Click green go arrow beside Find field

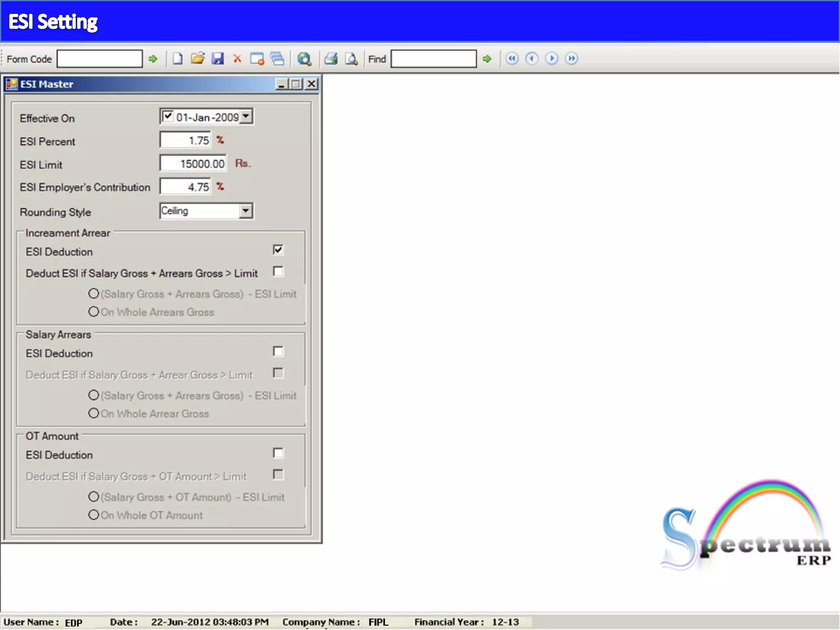coord(487,59)
